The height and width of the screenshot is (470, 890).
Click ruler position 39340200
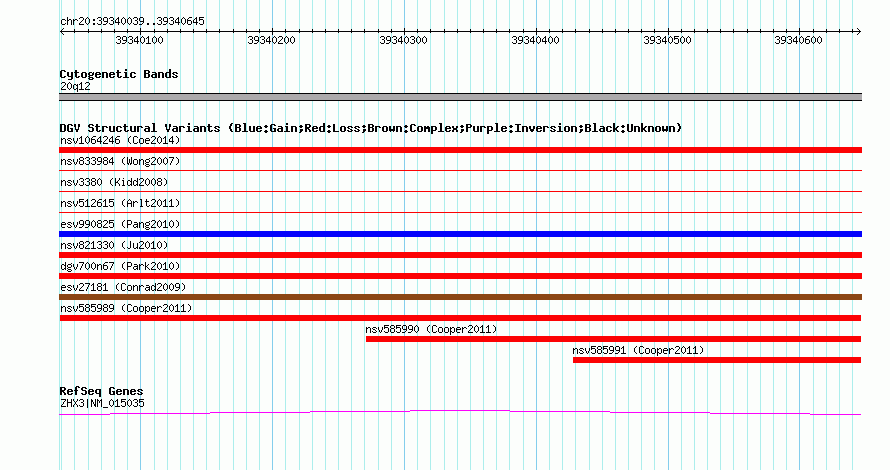(271, 40)
